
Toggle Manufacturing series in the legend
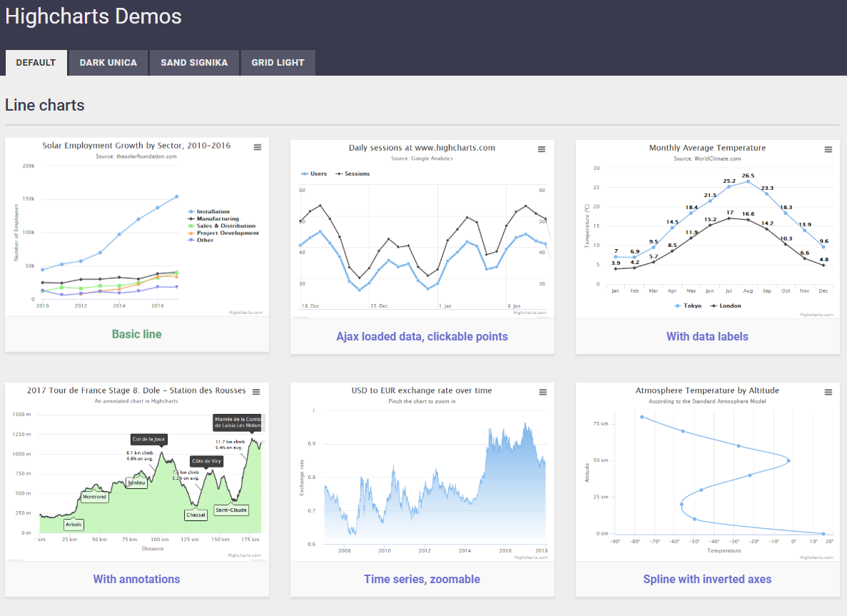[x=213, y=218]
